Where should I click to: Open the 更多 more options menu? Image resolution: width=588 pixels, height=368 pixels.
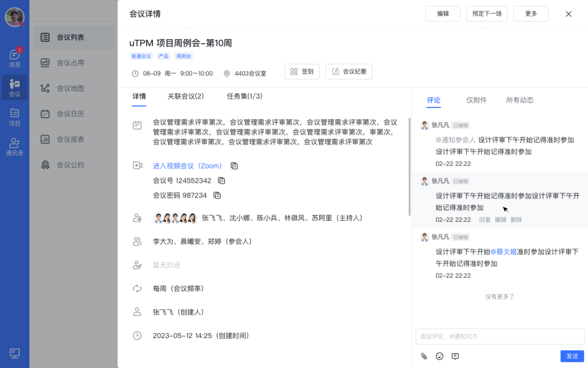pos(531,14)
